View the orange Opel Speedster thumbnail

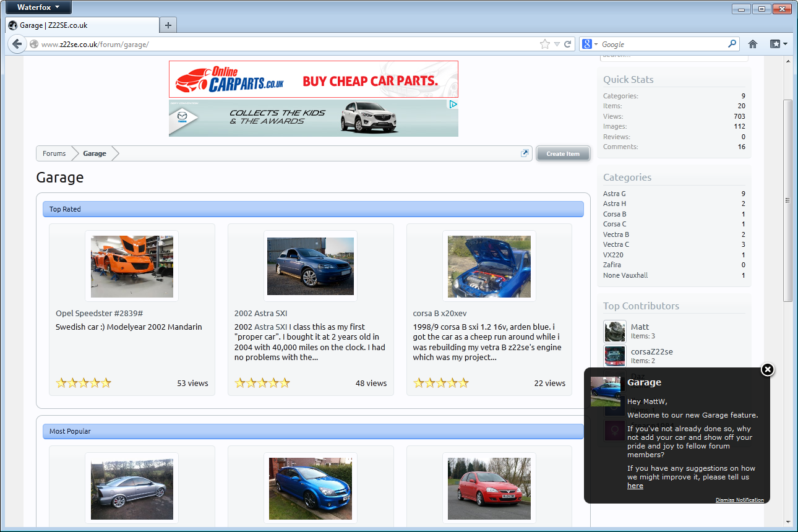[x=132, y=266]
